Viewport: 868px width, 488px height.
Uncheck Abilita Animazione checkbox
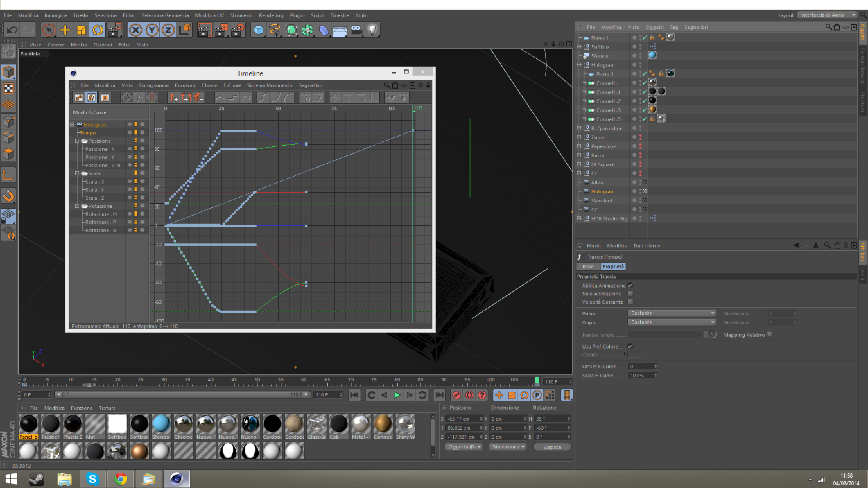click(x=630, y=285)
